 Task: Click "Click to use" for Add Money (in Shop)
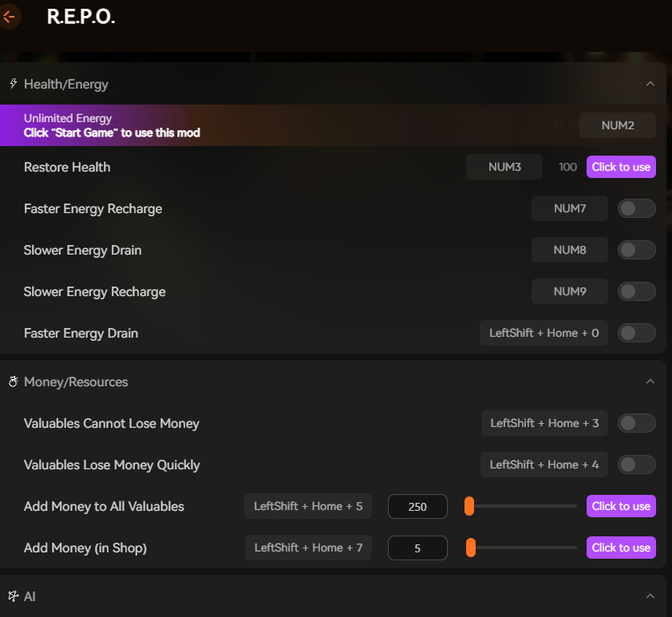[x=621, y=548]
